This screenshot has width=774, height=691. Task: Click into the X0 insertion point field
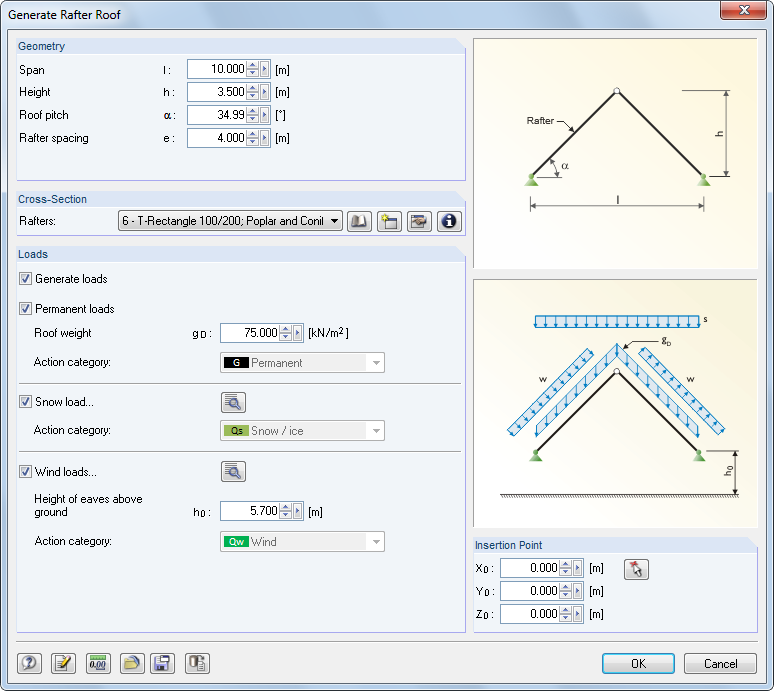pyautogui.click(x=530, y=568)
